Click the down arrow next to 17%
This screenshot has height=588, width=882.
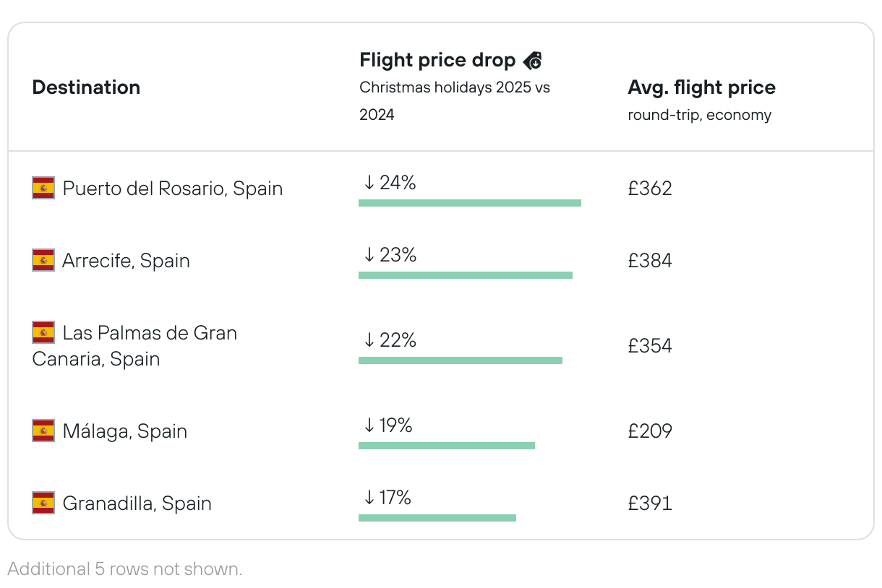point(369,498)
